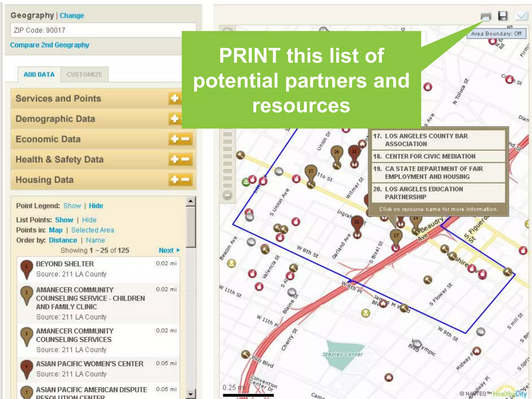Viewport: 532px width, 399px height.
Task: Click the scroll up arrow of points list
Action: 191,201
